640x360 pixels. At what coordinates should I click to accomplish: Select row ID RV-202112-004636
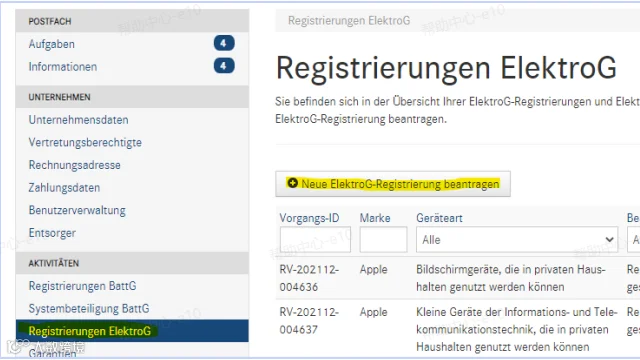(x=309, y=278)
